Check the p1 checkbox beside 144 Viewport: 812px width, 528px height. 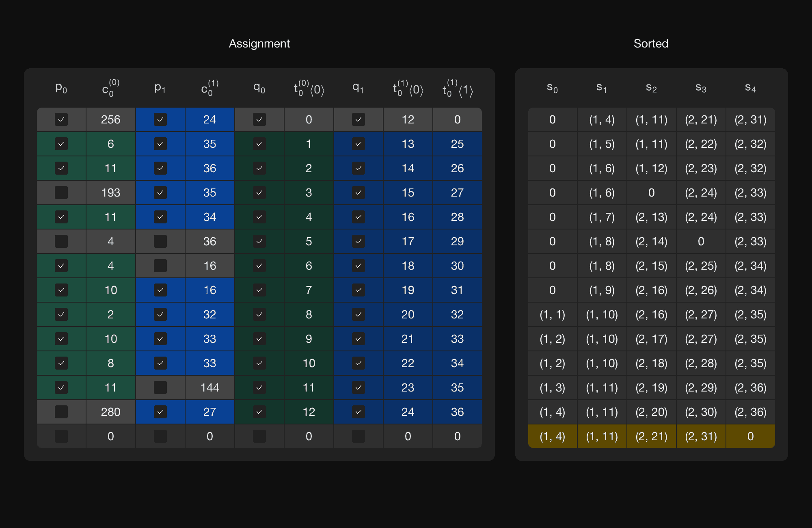click(x=160, y=387)
